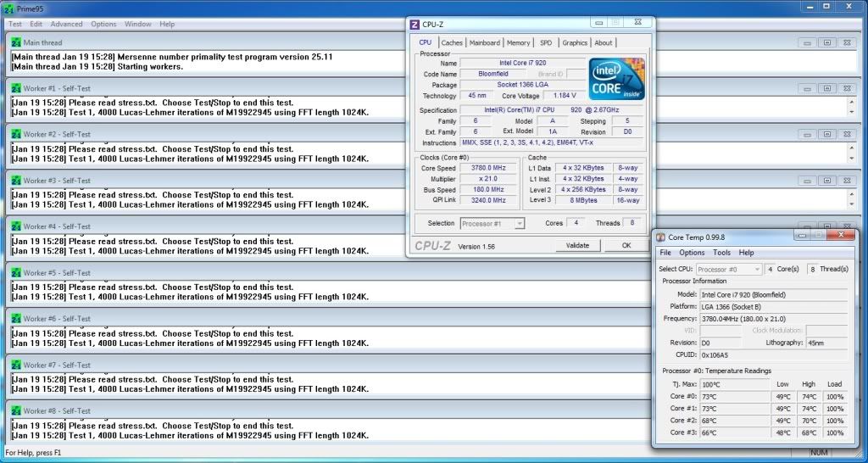Click the Core Voltage value 1.184 V
Viewport: 868px width, 463px height.
[565, 96]
